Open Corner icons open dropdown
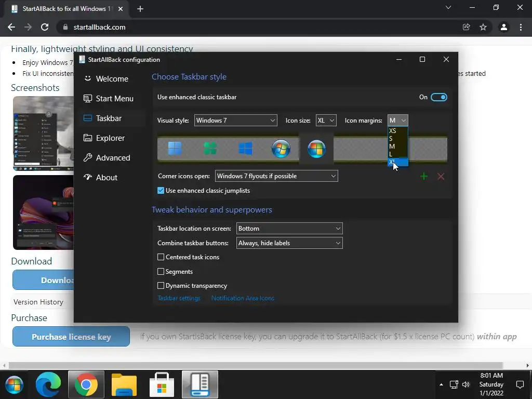Screen dimensions: 532x399 click(276, 176)
